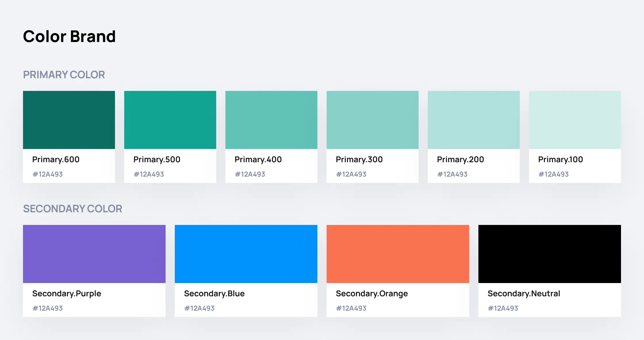
Task: Click the SECONDARY COLOR section label
Action: (72, 209)
